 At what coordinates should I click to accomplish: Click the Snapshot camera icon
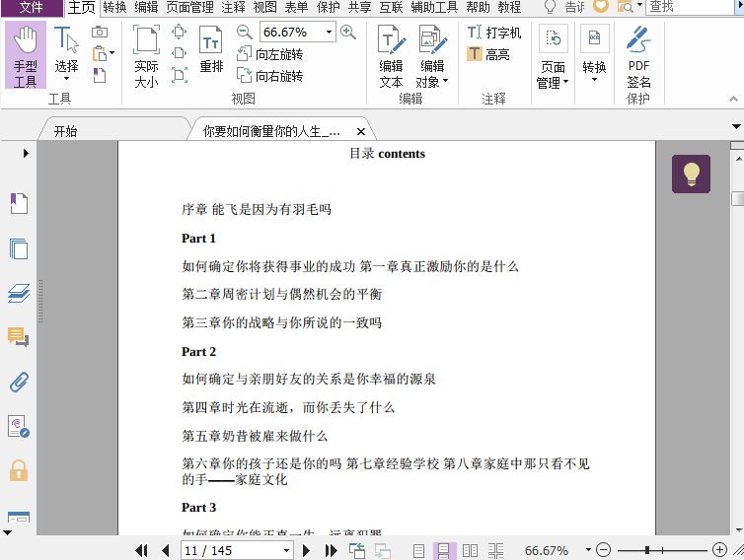click(x=100, y=33)
